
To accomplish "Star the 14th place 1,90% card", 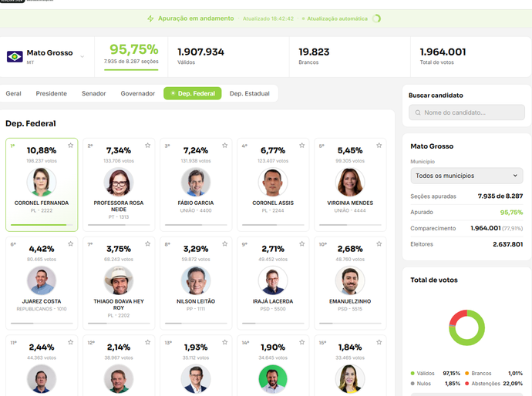I will pos(302,342).
